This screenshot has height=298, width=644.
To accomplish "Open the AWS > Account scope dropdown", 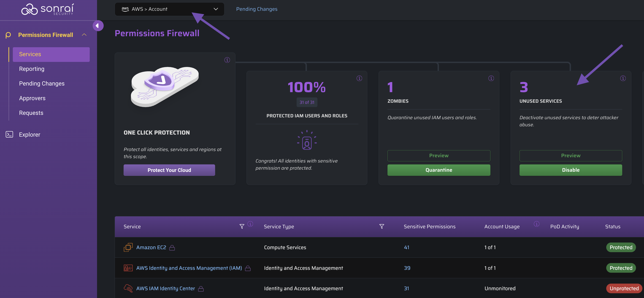I will [x=169, y=9].
